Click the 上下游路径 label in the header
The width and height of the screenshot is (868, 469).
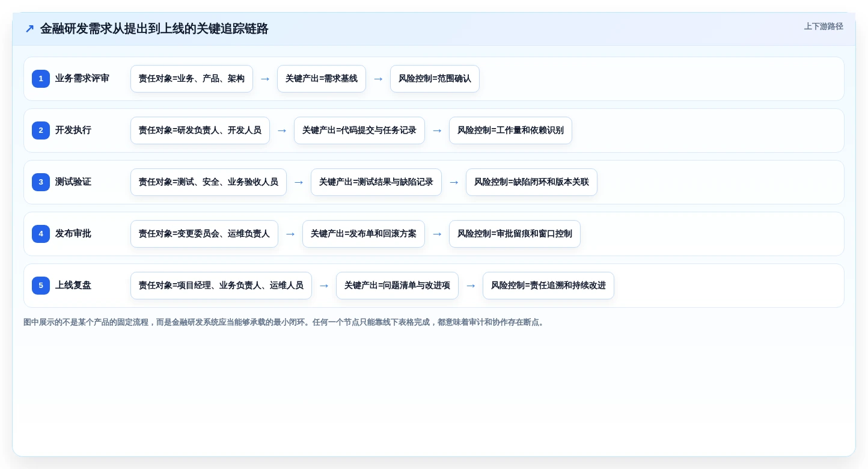824,26
